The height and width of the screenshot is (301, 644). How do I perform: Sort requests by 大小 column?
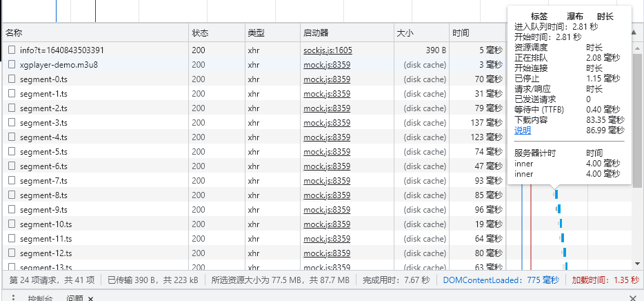point(421,33)
